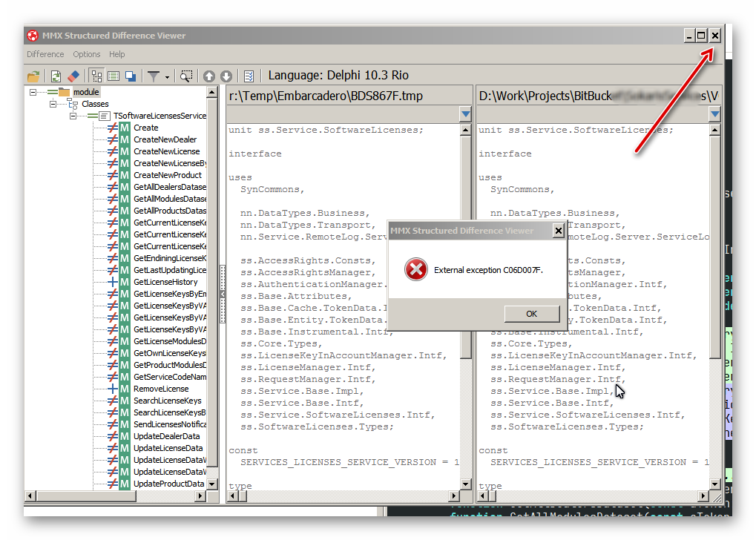The width and height of the screenshot is (756, 540).
Task: Toggle the overlapping windows toolbar button
Action: pos(131,76)
